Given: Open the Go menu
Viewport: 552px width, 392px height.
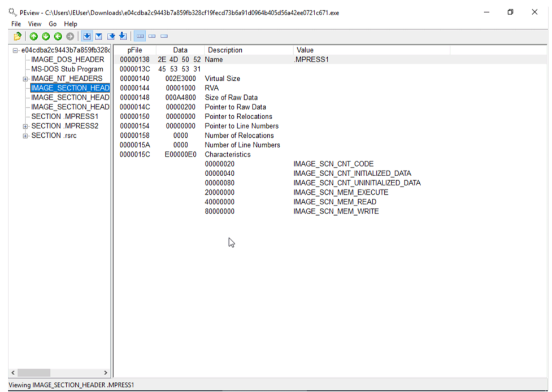Looking at the screenshot, I should [x=53, y=24].
